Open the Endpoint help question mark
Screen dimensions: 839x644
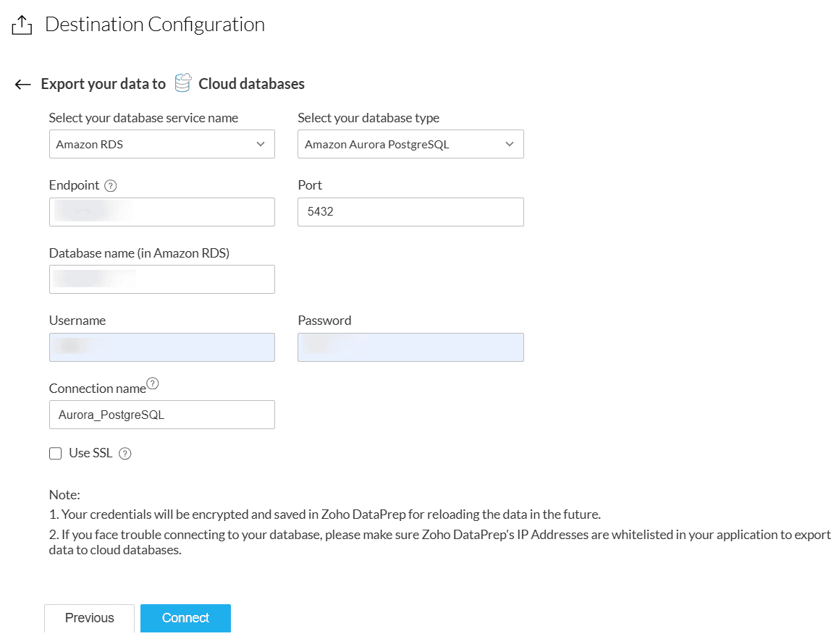[110, 186]
